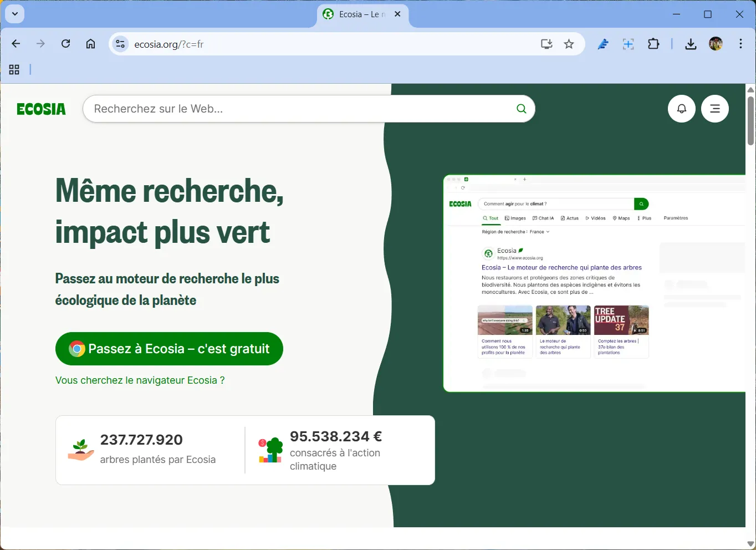
Task: Click the scrollbar up arrow
Action: click(x=750, y=89)
